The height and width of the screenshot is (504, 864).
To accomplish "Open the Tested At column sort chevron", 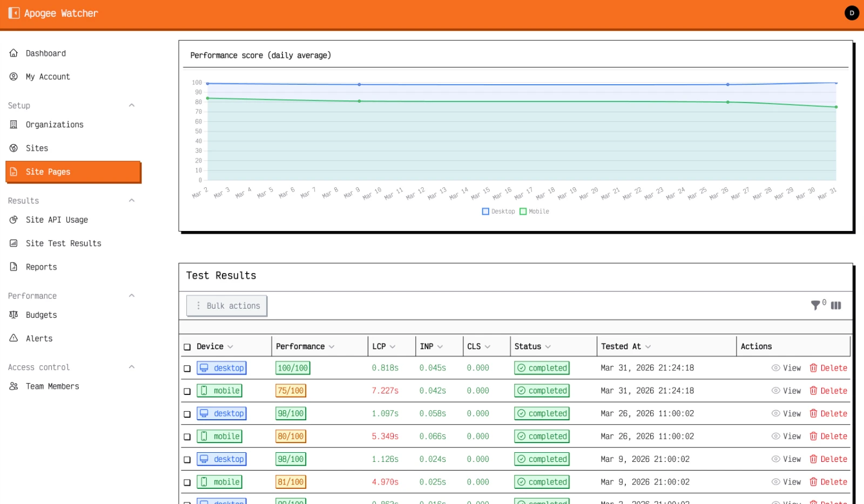I will [648, 346].
